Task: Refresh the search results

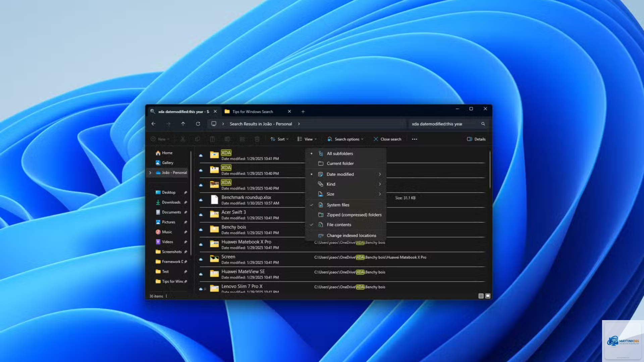Action: (198, 124)
